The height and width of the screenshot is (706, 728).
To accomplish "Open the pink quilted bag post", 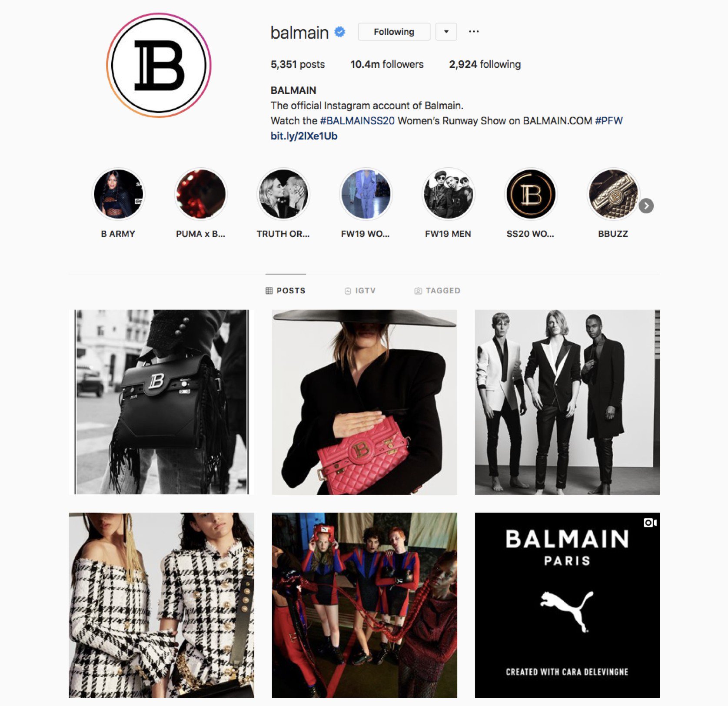I will [x=364, y=402].
